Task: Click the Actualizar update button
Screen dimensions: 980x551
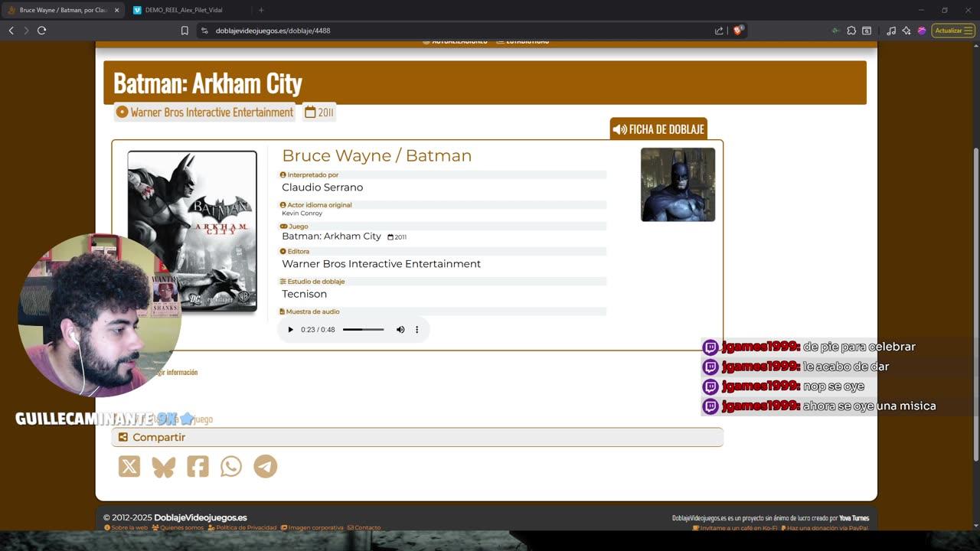Action: (x=953, y=31)
